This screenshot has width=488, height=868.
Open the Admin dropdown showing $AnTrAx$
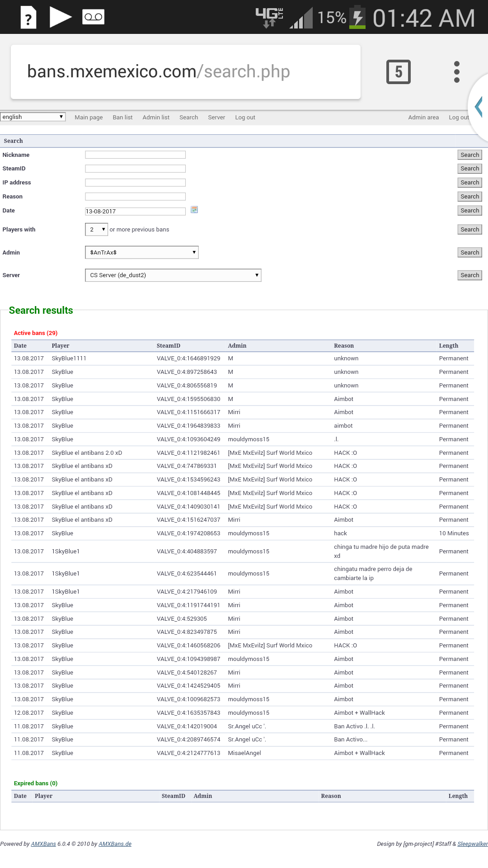[142, 252]
